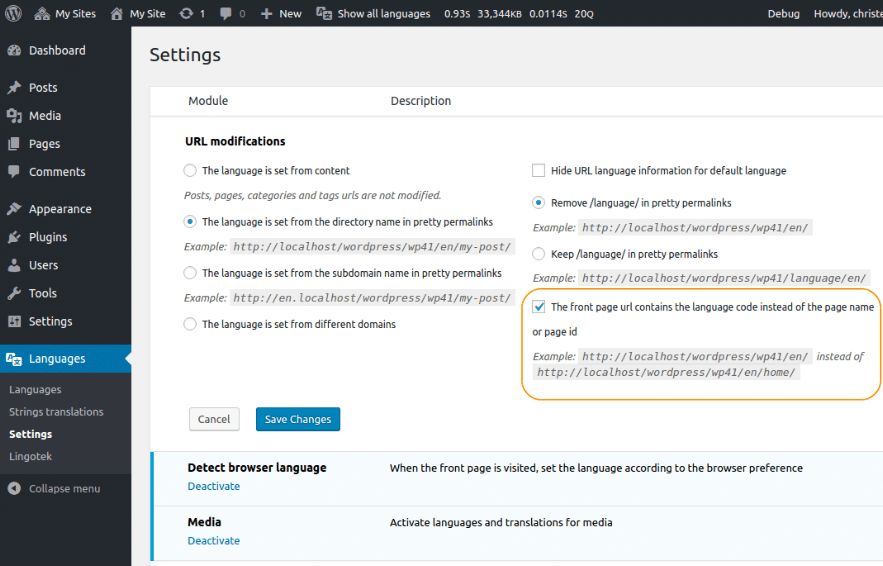Expand the My Sites admin bar menu
Screen dimensions: 883x566
pyautogui.click(x=65, y=14)
